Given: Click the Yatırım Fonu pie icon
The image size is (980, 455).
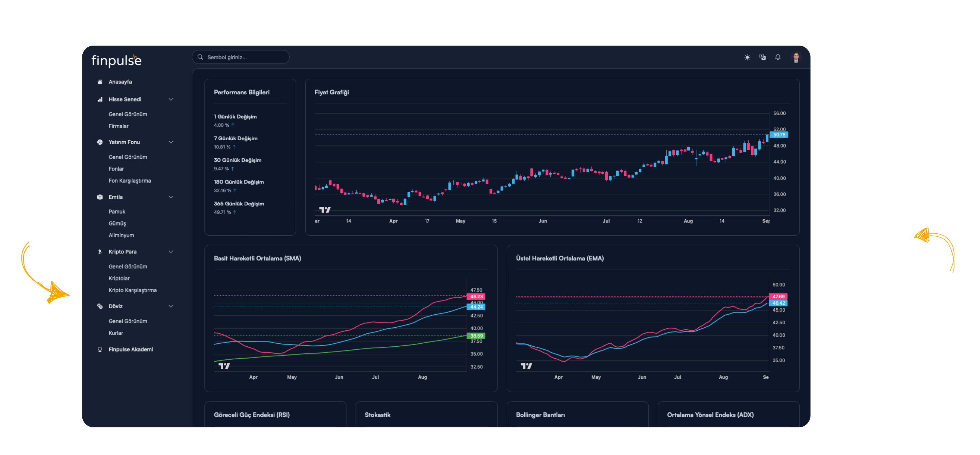Looking at the screenshot, I should pyautogui.click(x=100, y=142).
